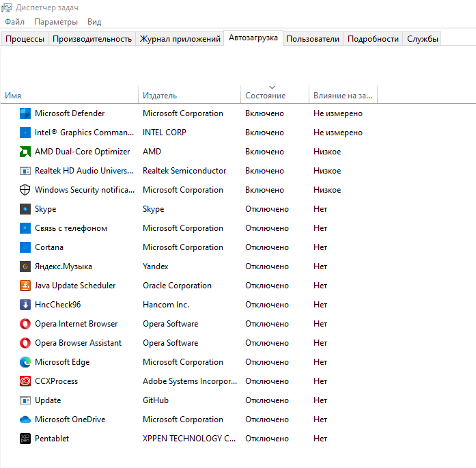This screenshot has height=468, width=476.
Task: Switch to the Службы tab
Action: tap(422, 39)
